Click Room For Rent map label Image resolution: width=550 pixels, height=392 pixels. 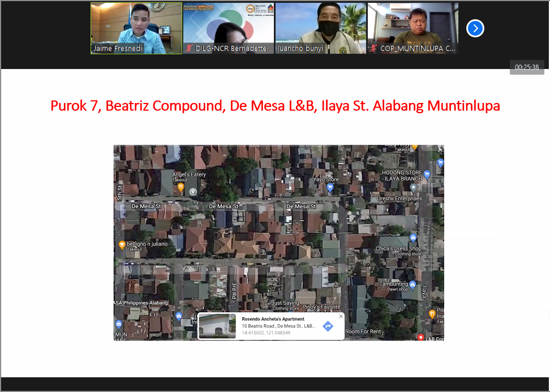click(363, 331)
